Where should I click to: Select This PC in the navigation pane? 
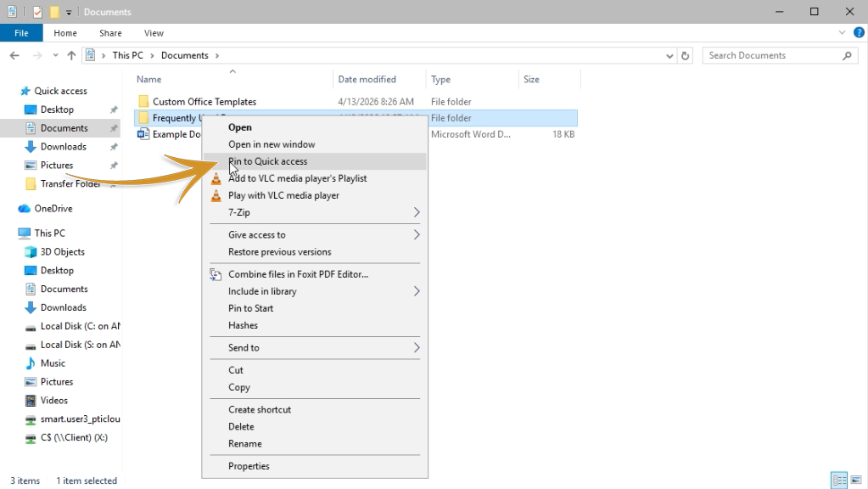49,233
